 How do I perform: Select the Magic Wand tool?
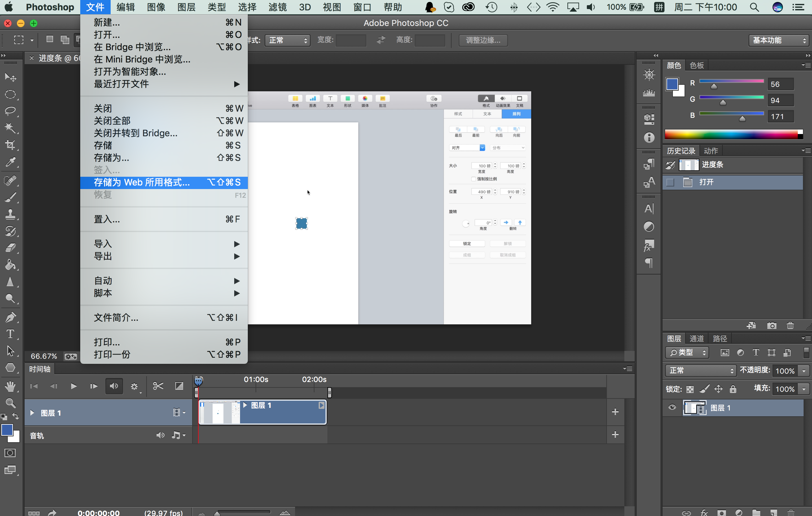tap(10, 128)
